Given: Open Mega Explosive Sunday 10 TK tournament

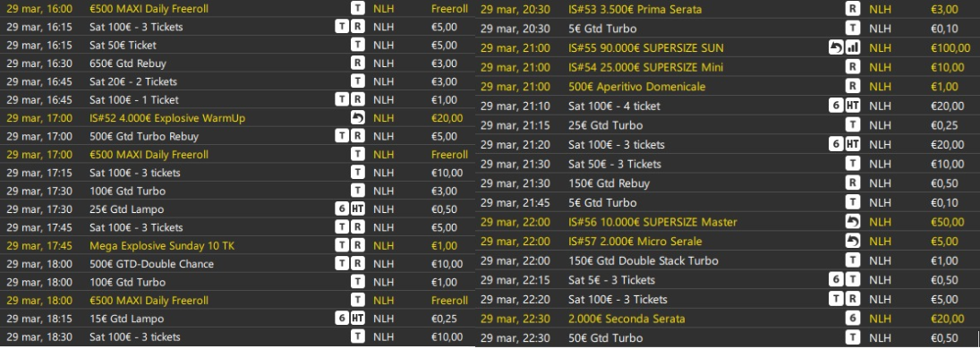Looking at the screenshot, I should pos(237,245).
